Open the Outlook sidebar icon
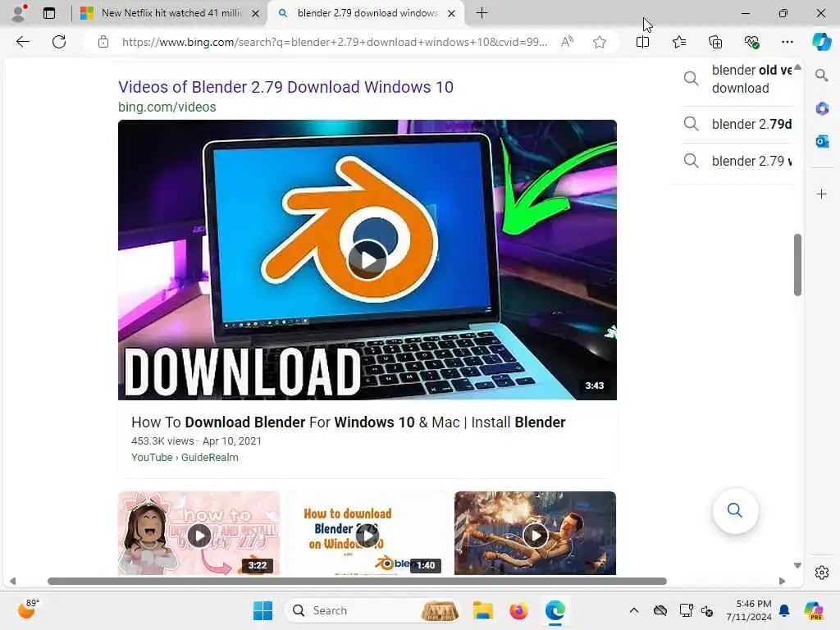Viewport: 840px width, 630px height. [x=821, y=141]
